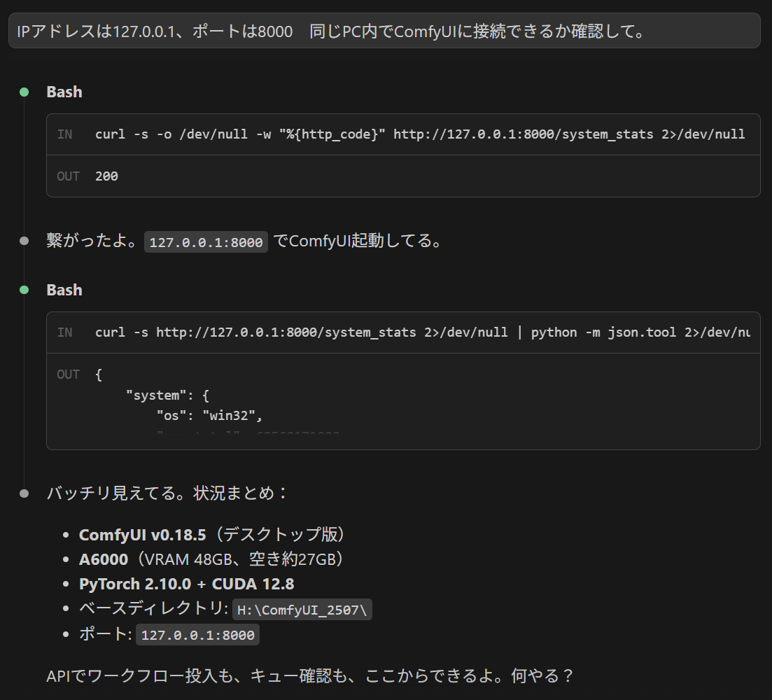The height and width of the screenshot is (700, 772).
Task: Click inline code 127.0.0.1:8000 in 繋がったよ sentence
Action: 206,242
